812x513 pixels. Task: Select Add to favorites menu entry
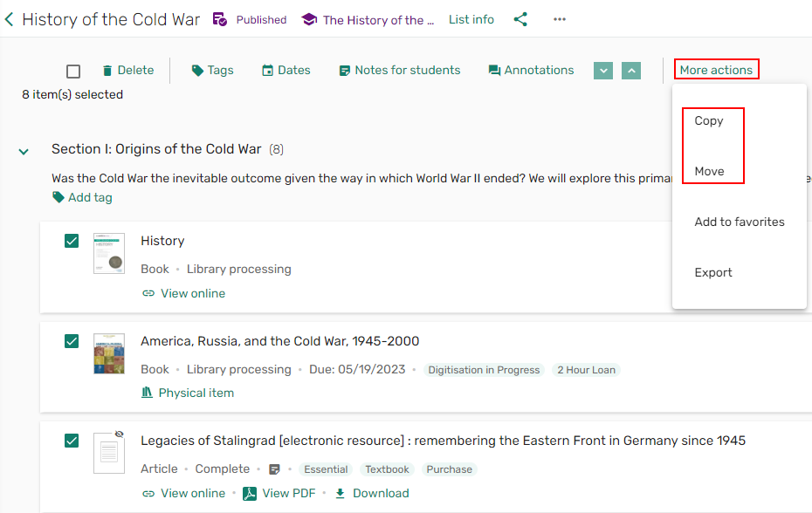[x=740, y=222]
